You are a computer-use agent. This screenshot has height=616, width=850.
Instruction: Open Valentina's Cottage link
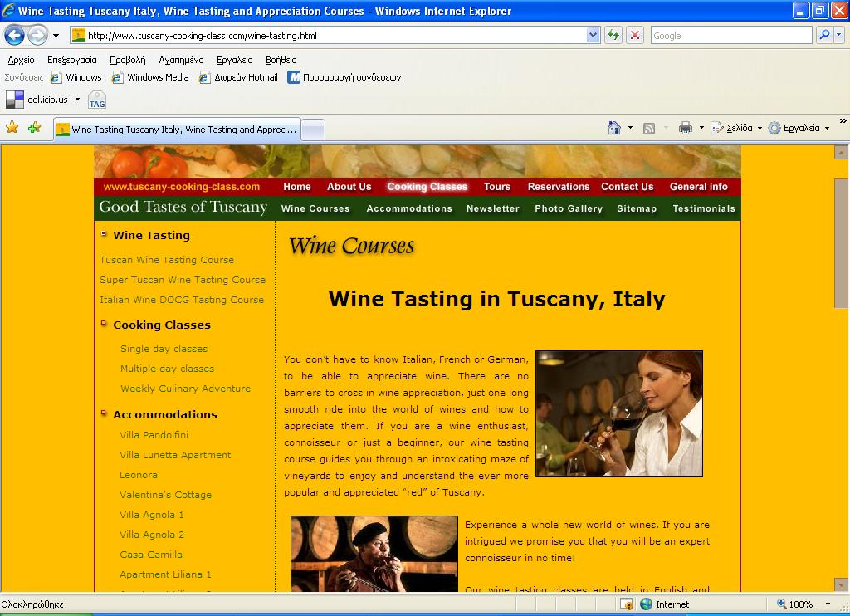point(165,495)
